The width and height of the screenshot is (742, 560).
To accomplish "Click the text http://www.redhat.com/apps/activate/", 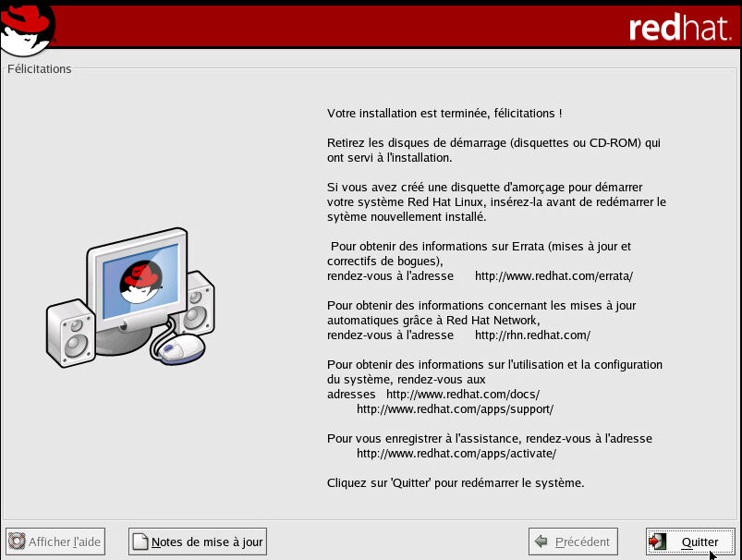I will tap(456, 454).
